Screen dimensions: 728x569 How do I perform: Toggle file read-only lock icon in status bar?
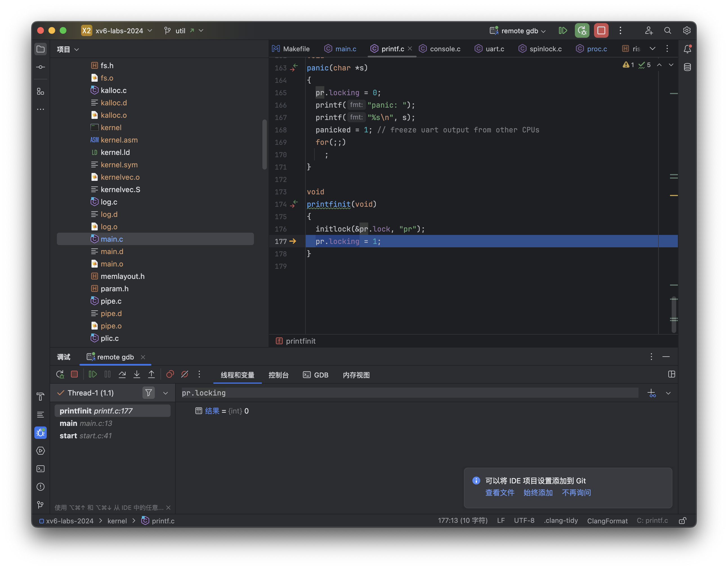pyautogui.click(x=683, y=521)
